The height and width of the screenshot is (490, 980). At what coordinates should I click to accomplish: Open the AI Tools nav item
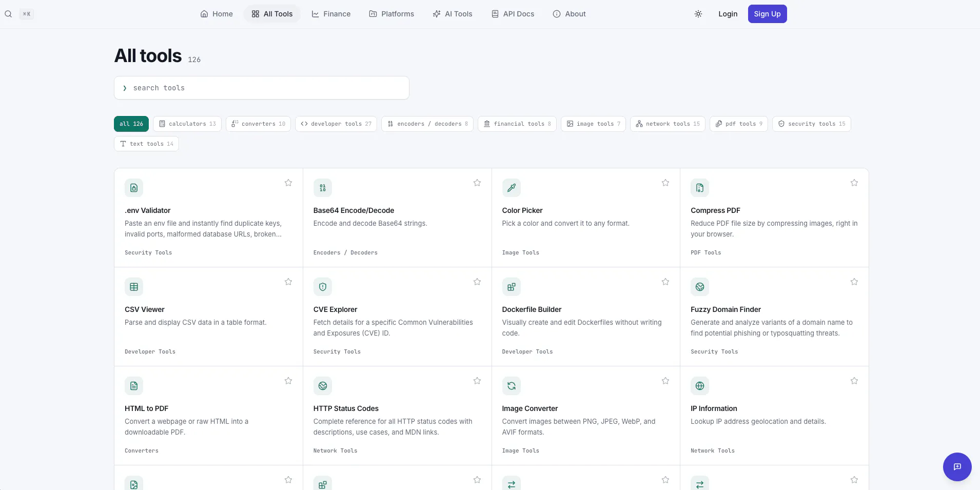coord(453,14)
